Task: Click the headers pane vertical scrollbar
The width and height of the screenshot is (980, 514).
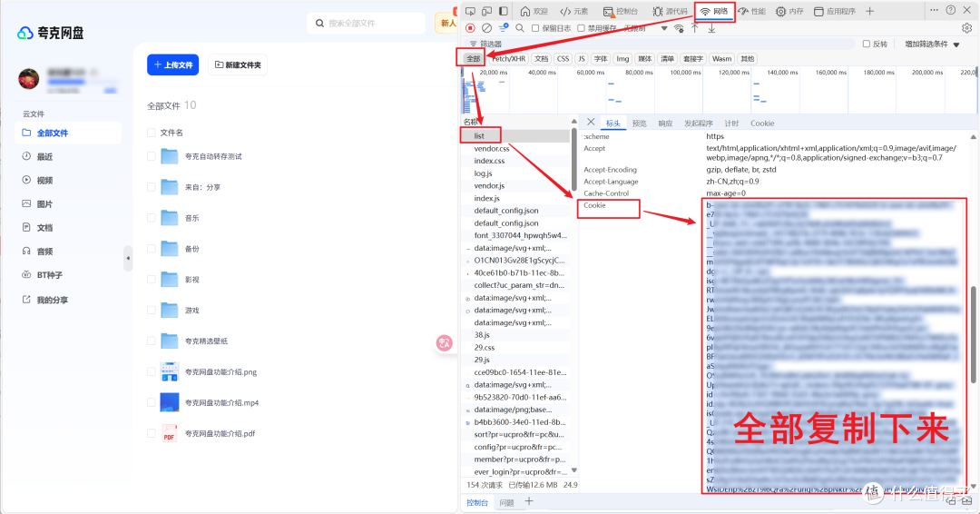Action: [973, 334]
